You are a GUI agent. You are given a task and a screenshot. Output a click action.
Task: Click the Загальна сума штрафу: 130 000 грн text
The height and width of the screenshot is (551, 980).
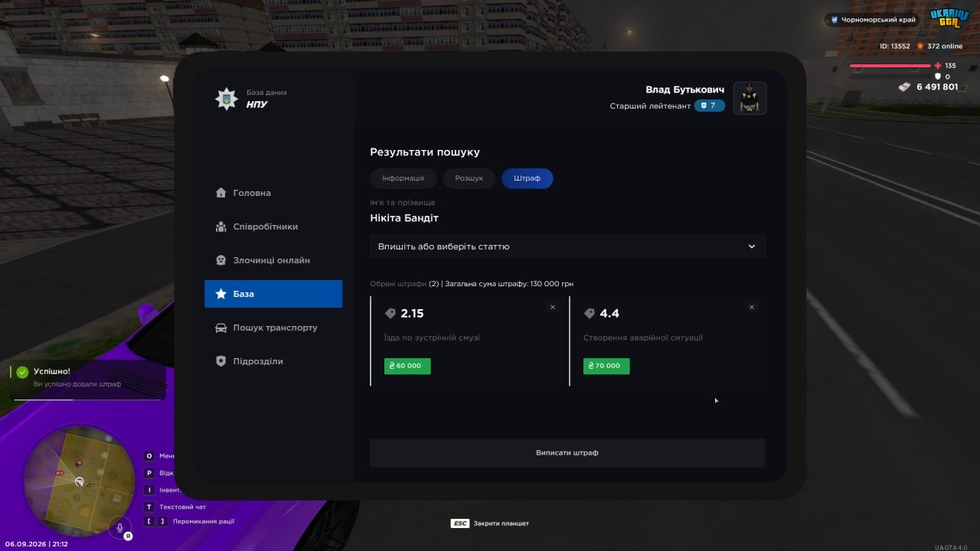tap(509, 284)
